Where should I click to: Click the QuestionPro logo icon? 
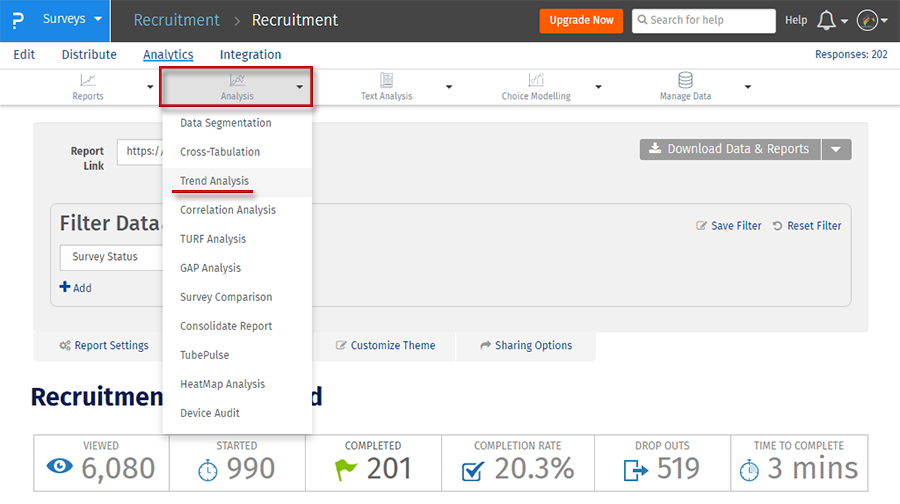point(20,20)
